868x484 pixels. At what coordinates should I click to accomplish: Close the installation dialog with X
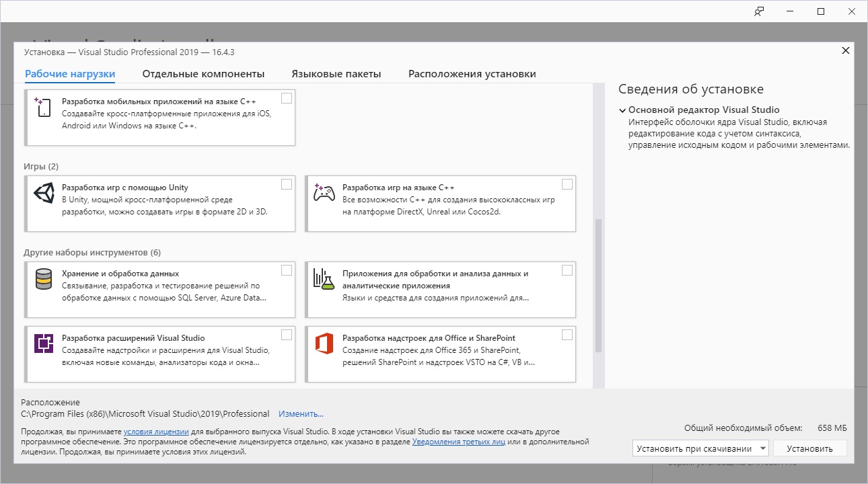[846, 51]
